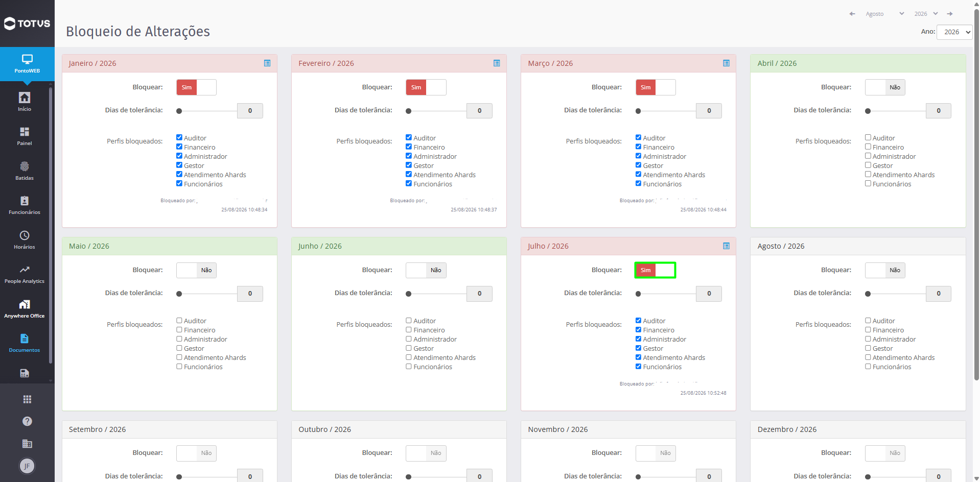Toggle Bloquear for Setembro / 2026
Image resolution: width=980 pixels, height=482 pixels.
tap(196, 453)
